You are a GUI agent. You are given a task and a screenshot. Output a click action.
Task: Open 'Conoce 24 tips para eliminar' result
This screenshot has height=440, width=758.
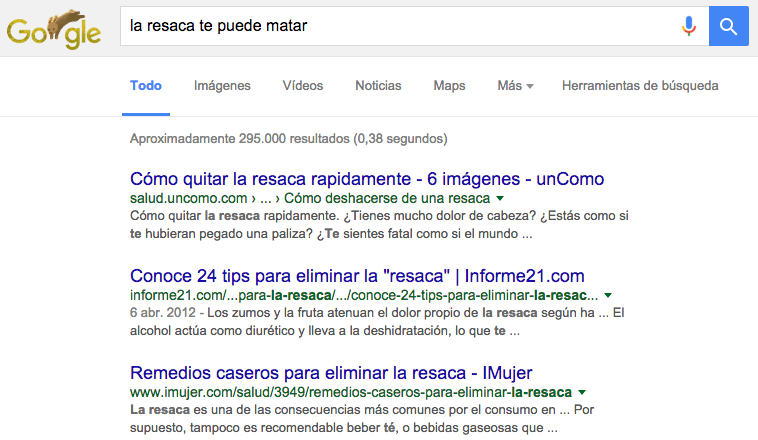357,276
